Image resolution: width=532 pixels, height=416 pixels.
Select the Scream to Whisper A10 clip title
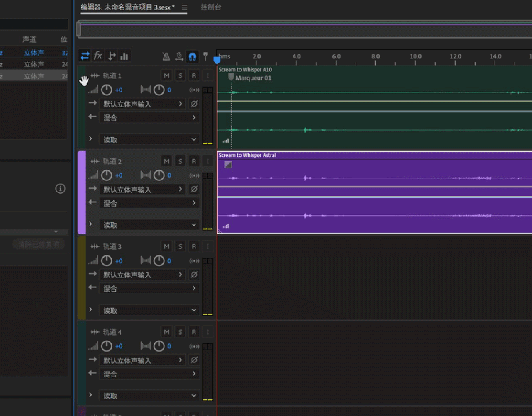tap(245, 70)
